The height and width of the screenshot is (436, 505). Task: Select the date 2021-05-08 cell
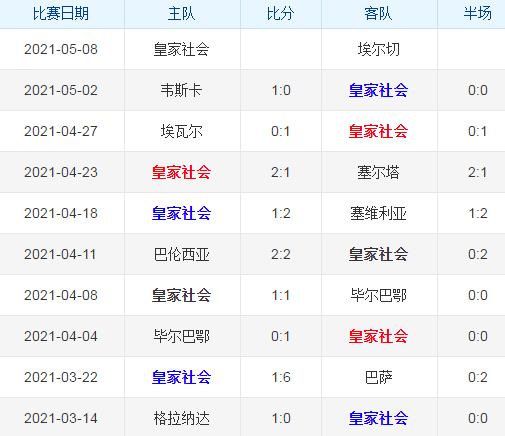point(61,49)
